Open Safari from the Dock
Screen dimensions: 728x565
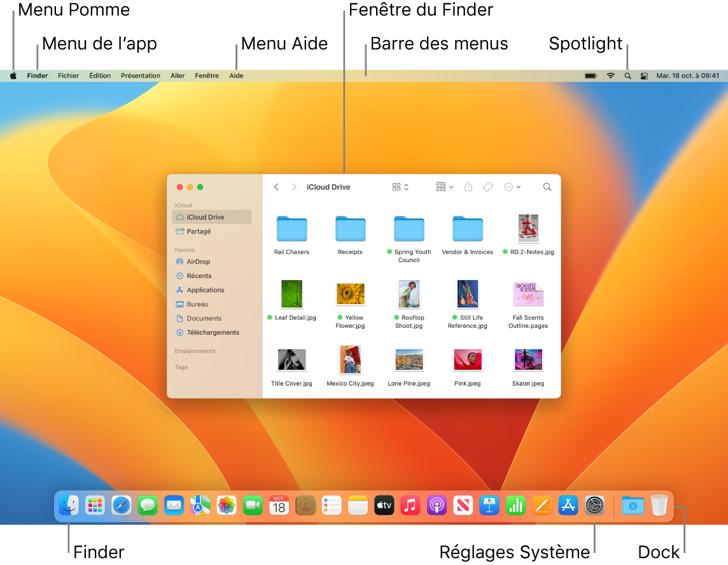[121, 505]
